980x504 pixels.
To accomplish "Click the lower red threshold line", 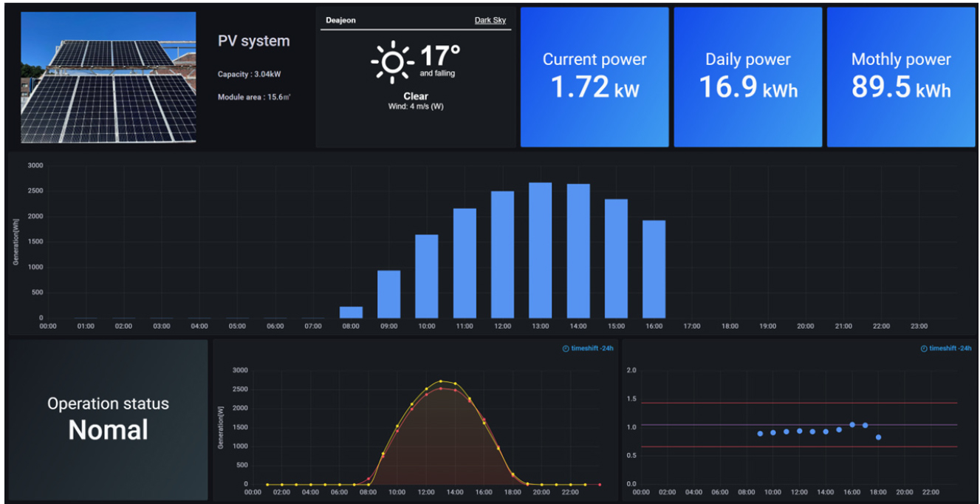I will pos(799,446).
